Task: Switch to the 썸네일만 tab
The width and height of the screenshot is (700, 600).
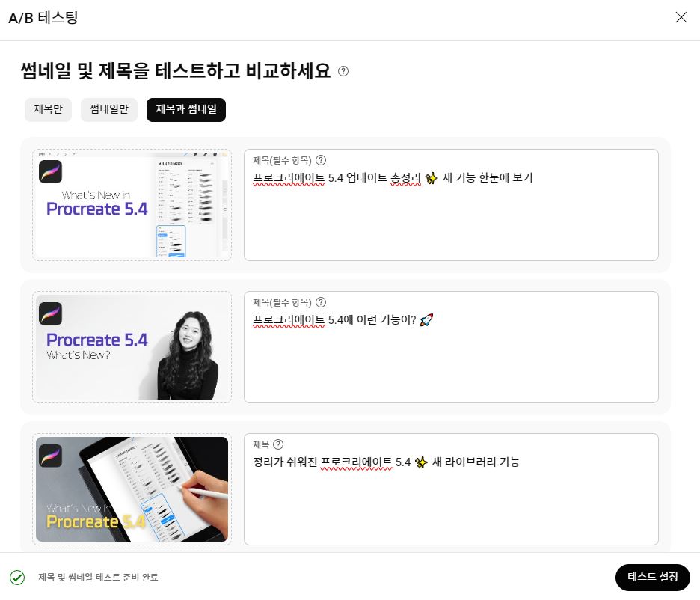Action: point(108,109)
